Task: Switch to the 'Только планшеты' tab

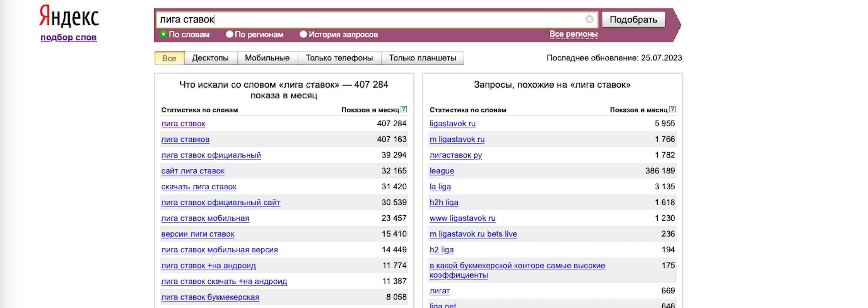Action: 422,58
